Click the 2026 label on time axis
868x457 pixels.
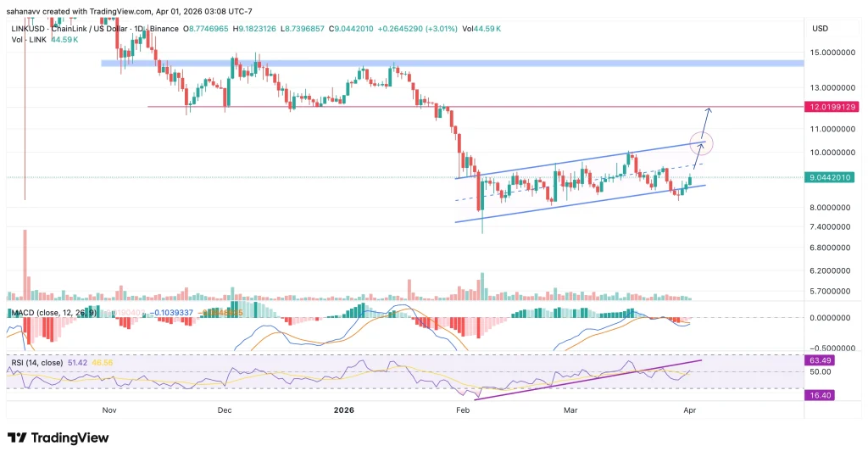click(343, 410)
